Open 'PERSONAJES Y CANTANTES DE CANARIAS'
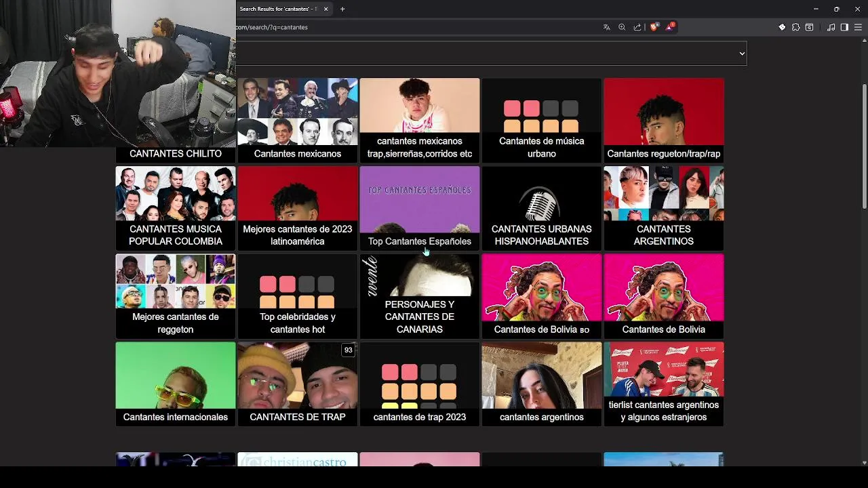Screen dimensions: 868x488 tap(420, 296)
